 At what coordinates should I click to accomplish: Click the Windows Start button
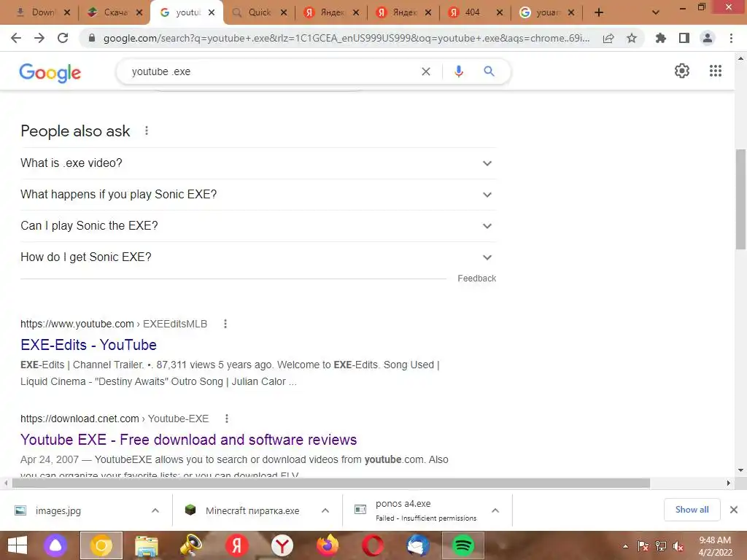pyautogui.click(x=18, y=545)
